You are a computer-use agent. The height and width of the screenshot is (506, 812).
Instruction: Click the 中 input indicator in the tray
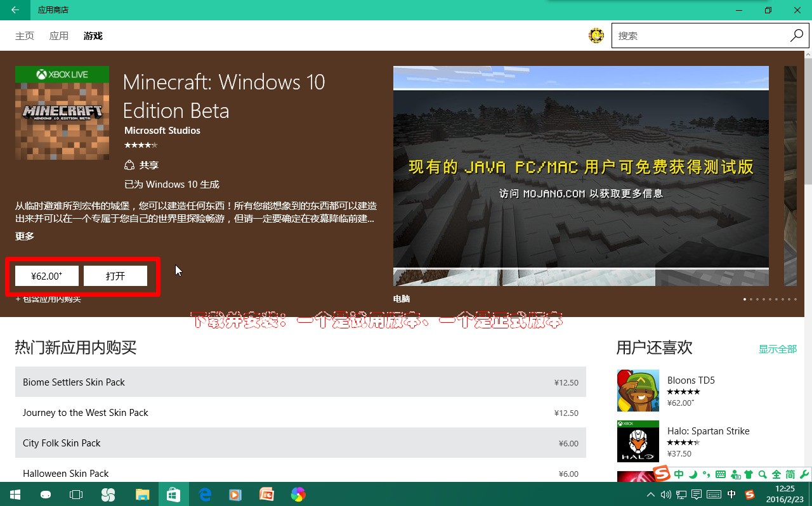[x=731, y=494]
